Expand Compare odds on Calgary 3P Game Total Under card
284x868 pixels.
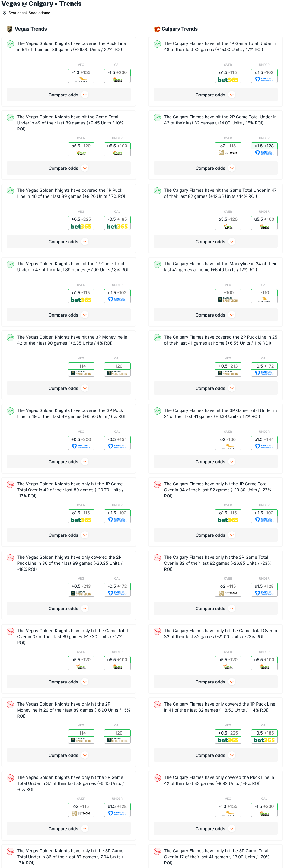coord(215,462)
